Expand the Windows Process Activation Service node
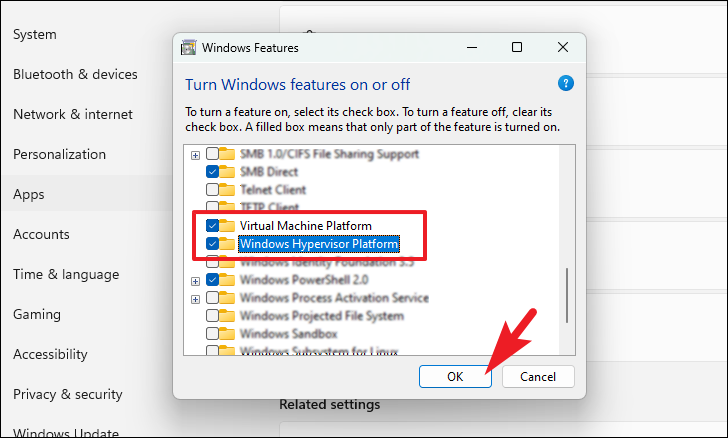 195,298
